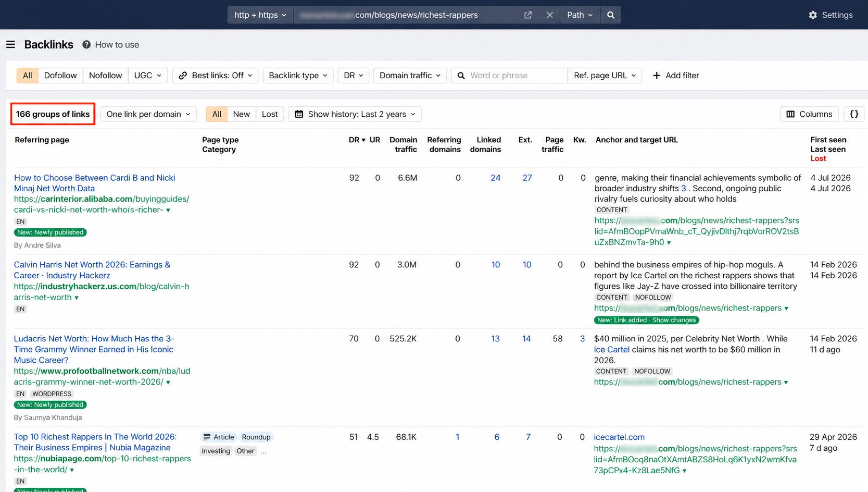Click the Word or phrase search field
The width and height of the screenshot is (868, 492).
click(509, 76)
